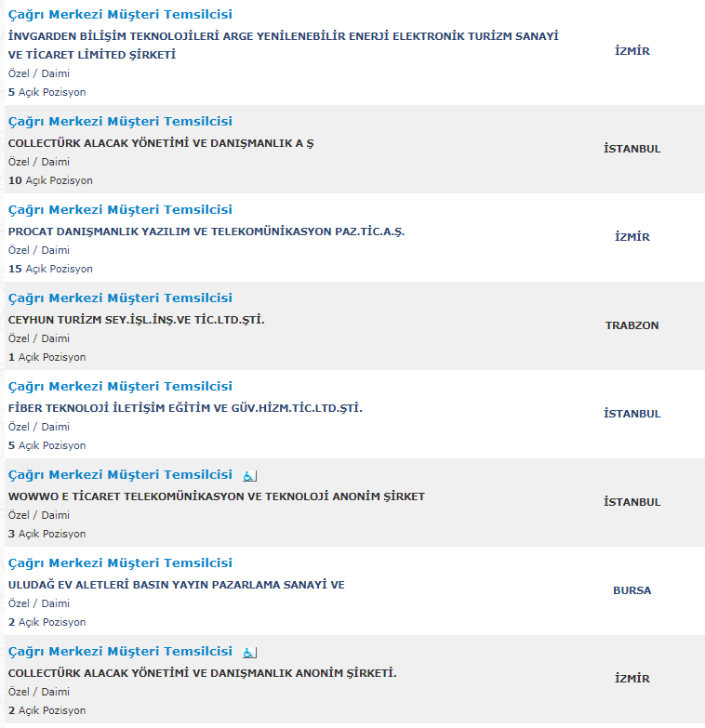Screen dimensions: 705x728
Task: Open job title link for FİBER TEKNOLOJİ
Action: pyautogui.click(x=120, y=386)
